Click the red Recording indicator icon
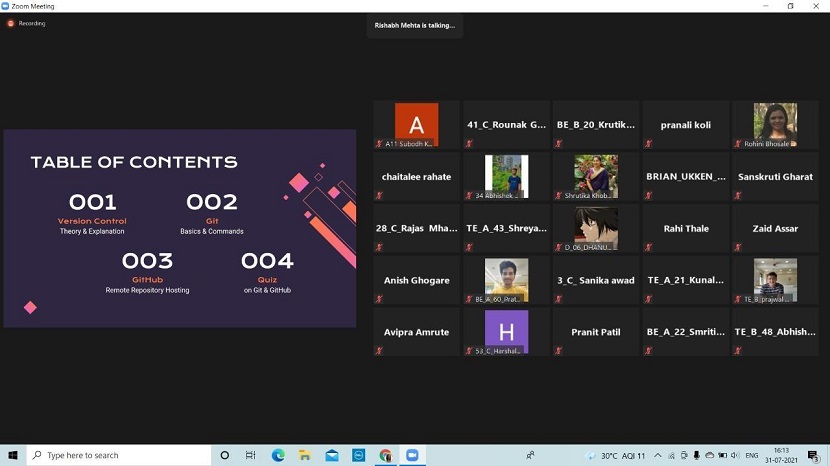The image size is (830, 466). [11, 23]
